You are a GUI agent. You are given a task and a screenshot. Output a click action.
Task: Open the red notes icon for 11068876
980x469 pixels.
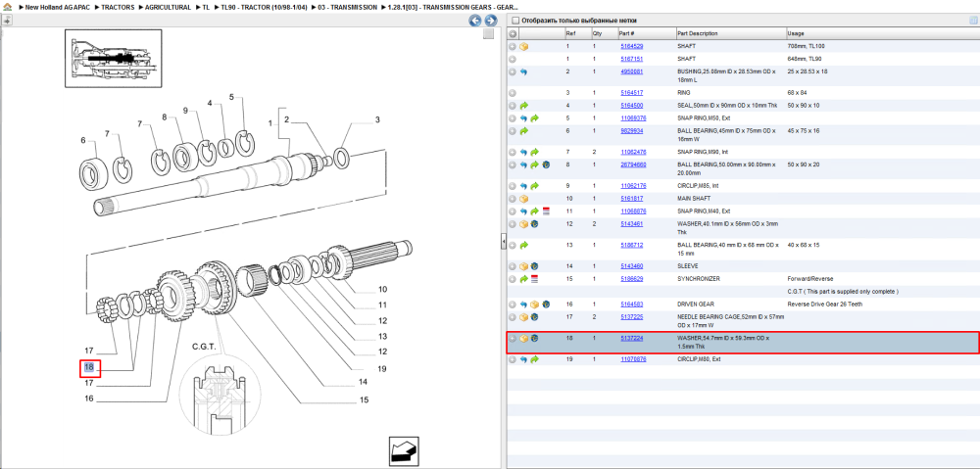point(545,211)
